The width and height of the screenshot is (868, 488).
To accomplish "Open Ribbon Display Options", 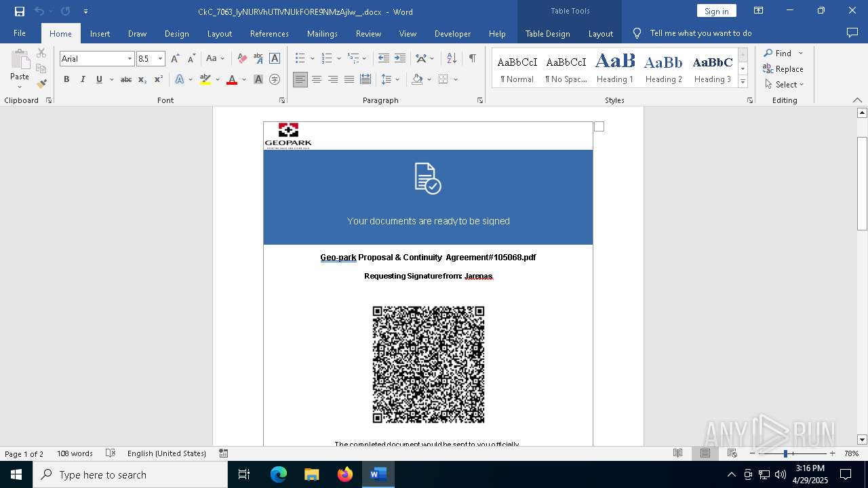I will (x=759, y=11).
